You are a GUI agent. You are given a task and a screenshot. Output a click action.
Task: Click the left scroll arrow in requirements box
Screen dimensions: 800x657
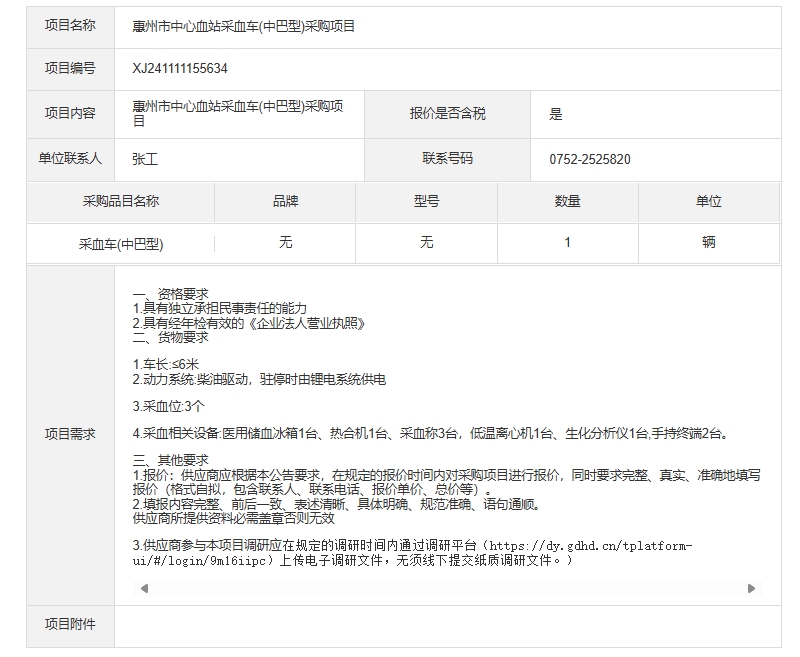click(144, 589)
